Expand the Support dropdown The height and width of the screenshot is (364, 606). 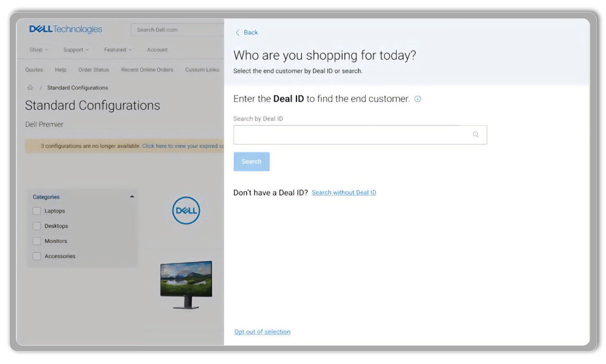click(x=76, y=49)
